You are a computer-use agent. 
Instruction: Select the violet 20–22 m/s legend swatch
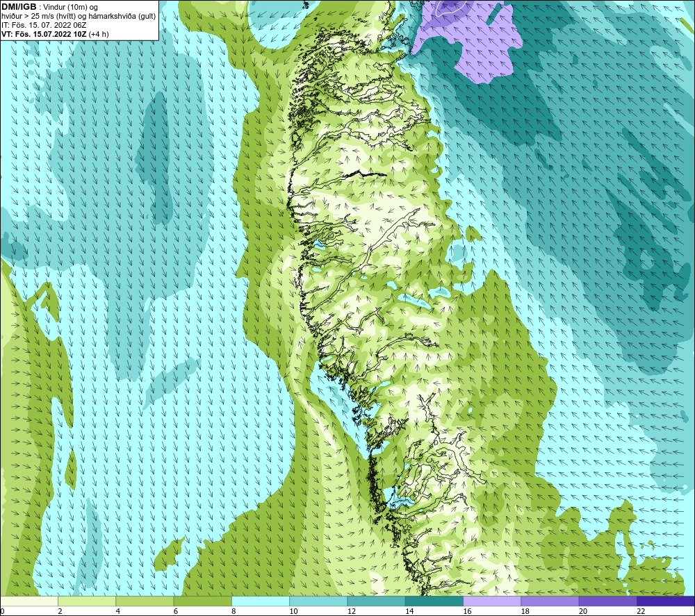[x=607, y=601]
